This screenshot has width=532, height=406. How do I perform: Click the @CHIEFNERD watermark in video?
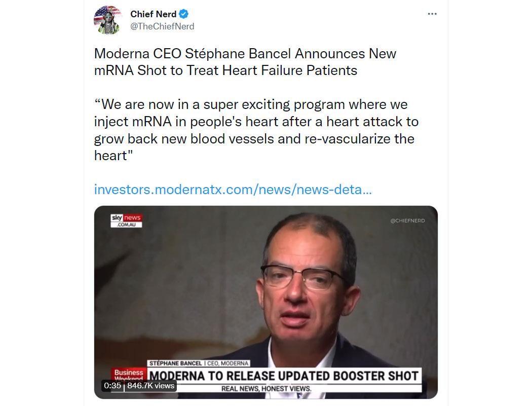pos(407,220)
